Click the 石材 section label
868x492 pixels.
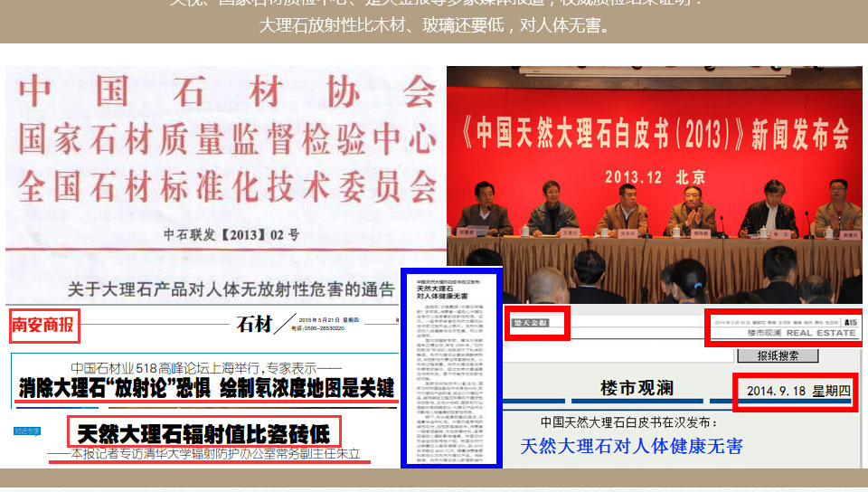pos(254,324)
